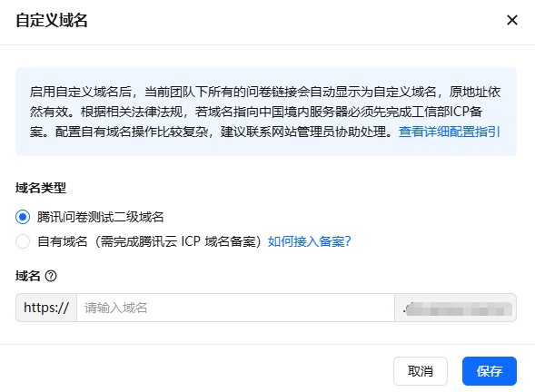Select the 腾讯问卷测试二级域名 radio button
The height and width of the screenshot is (392, 535).
pos(23,217)
